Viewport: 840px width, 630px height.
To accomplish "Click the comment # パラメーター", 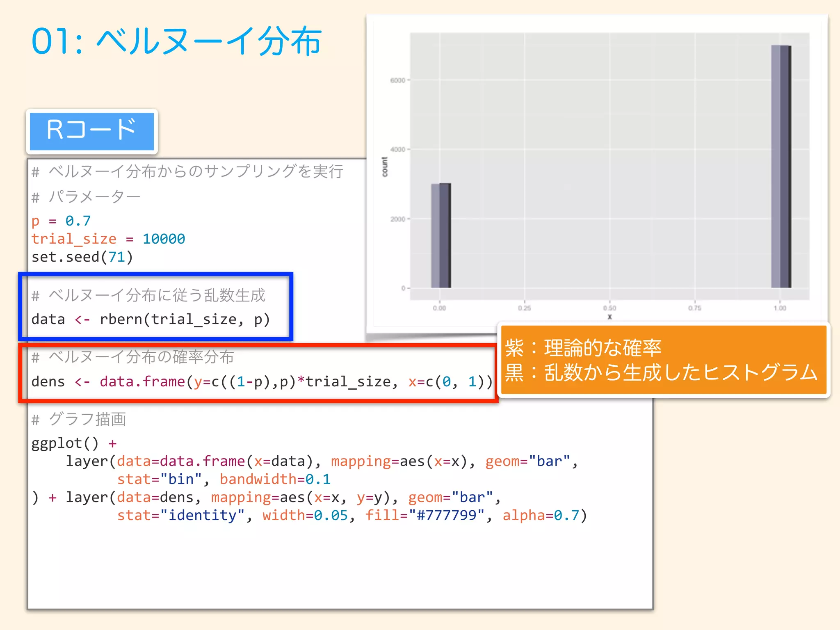I will coord(86,197).
